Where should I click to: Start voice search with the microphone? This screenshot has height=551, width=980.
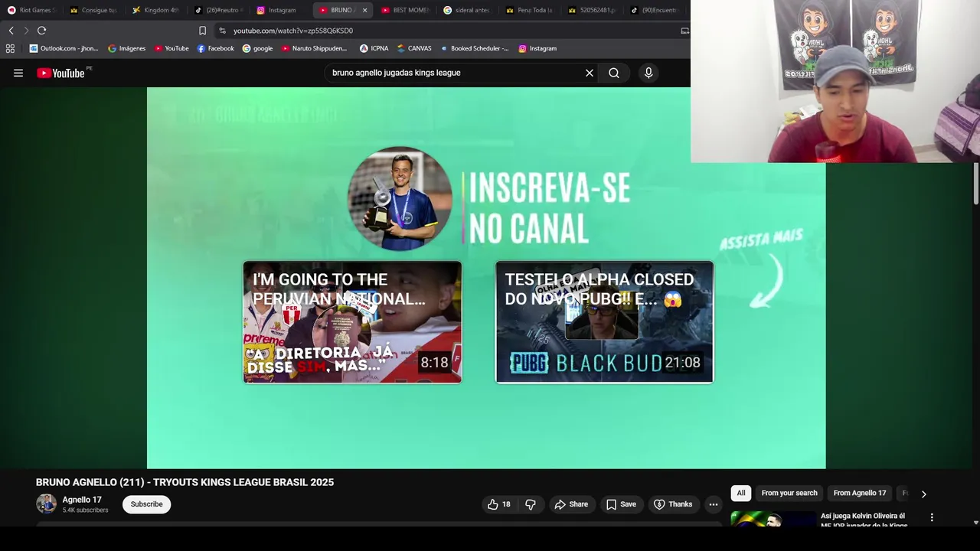point(648,73)
